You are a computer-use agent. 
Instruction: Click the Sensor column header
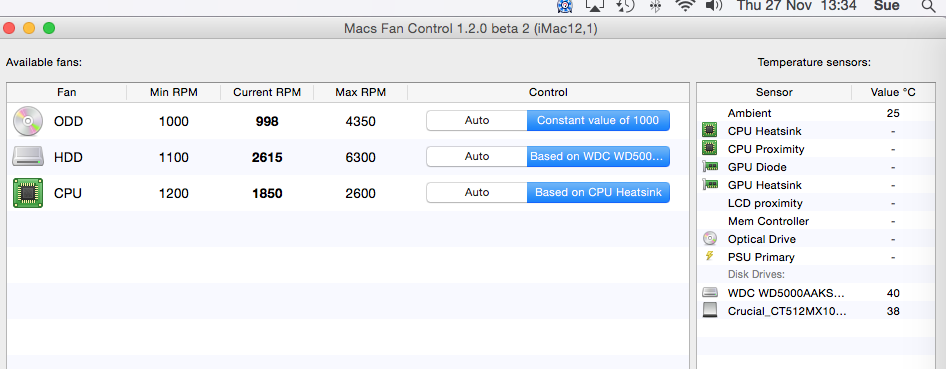(x=774, y=92)
